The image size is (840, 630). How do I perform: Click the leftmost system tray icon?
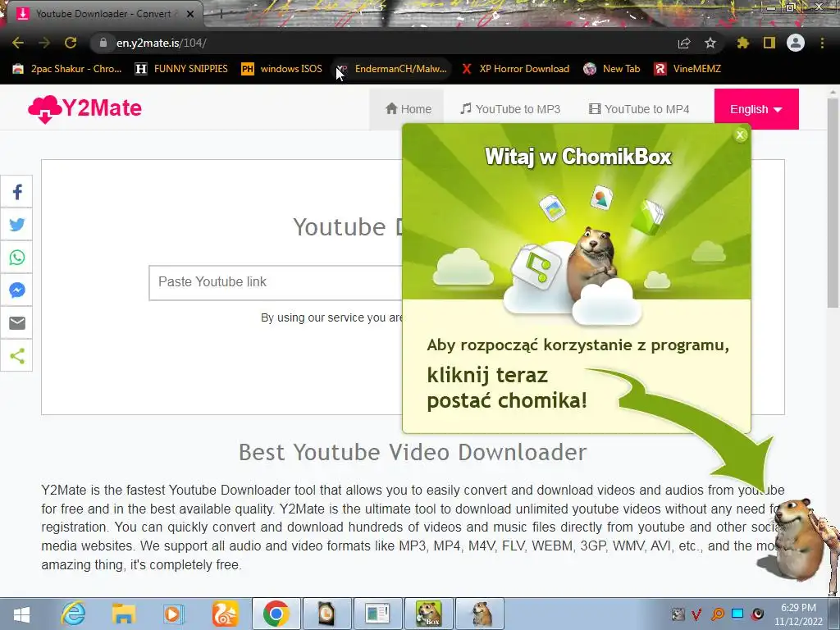(x=678, y=614)
